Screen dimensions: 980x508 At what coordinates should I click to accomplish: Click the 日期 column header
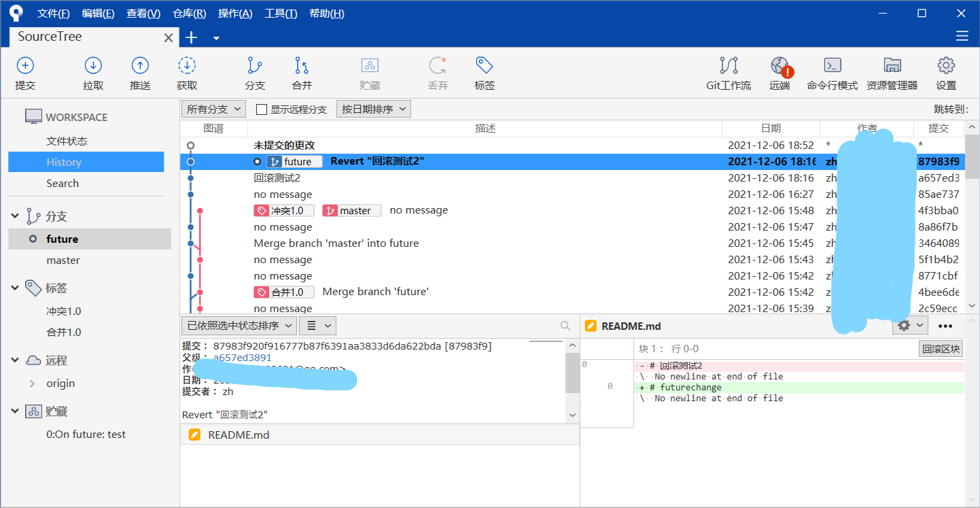click(x=771, y=129)
